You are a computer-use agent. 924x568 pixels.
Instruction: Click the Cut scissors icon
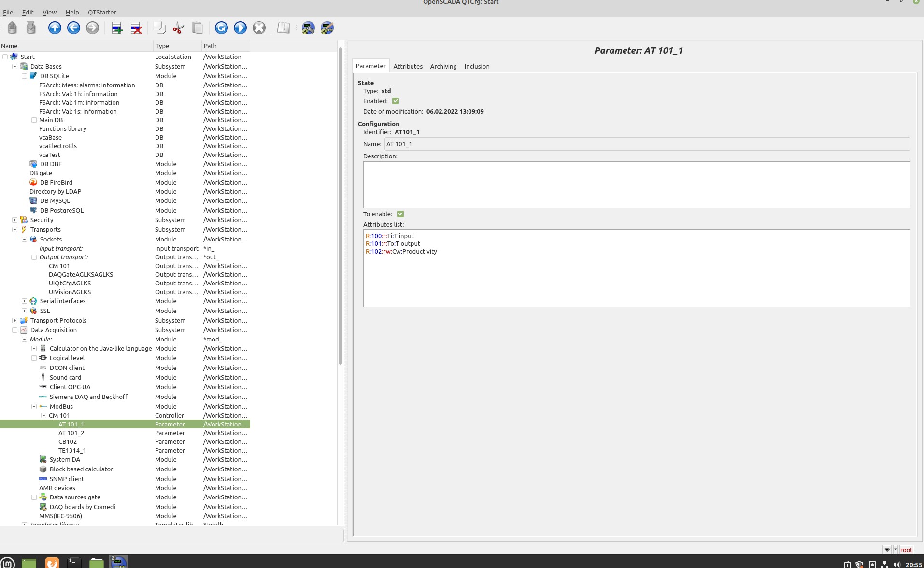178,28
